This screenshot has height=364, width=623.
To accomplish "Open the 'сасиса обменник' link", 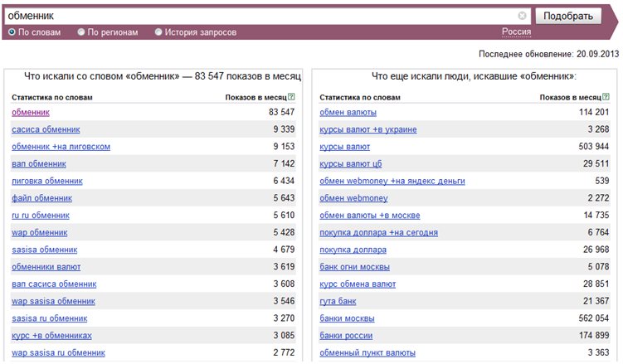I will [46, 129].
